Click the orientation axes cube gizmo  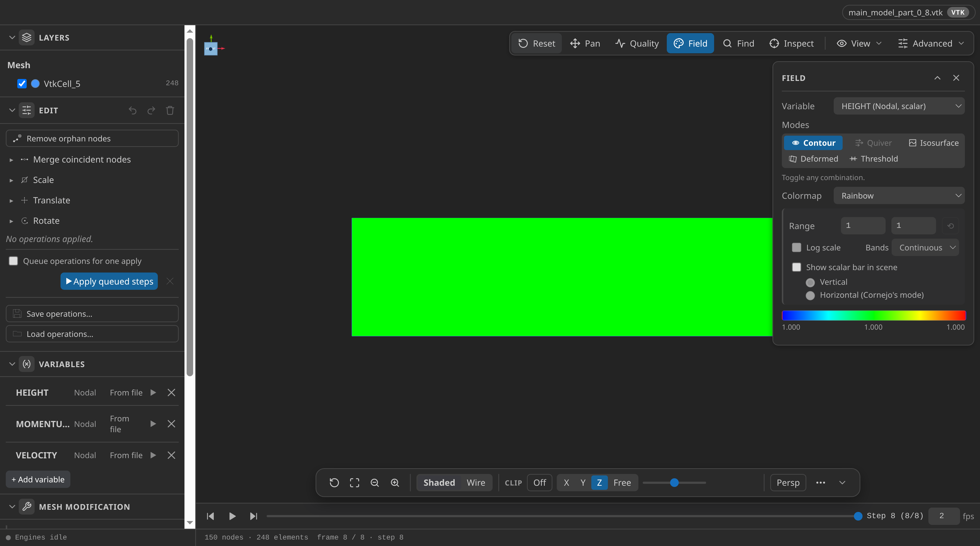click(211, 49)
